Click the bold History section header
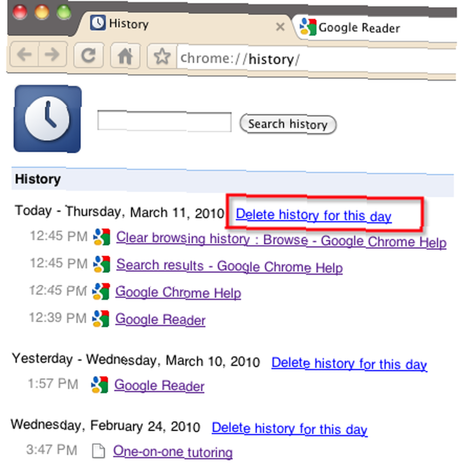The image size is (458, 476). pyautogui.click(x=38, y=179)
